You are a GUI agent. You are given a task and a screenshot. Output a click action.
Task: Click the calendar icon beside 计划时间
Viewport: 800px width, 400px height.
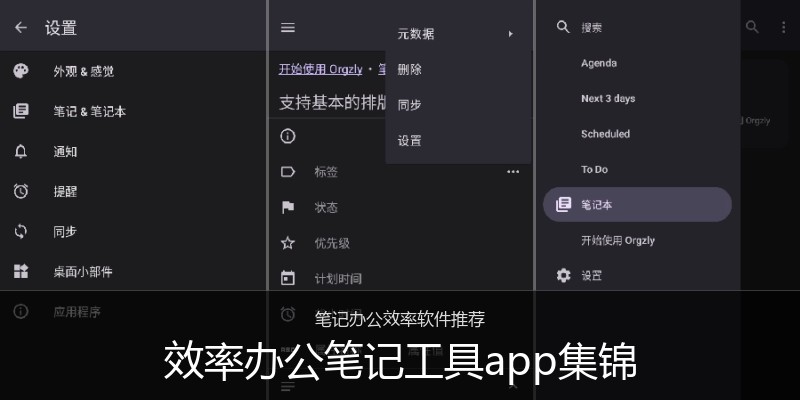(x=288, y=279)
